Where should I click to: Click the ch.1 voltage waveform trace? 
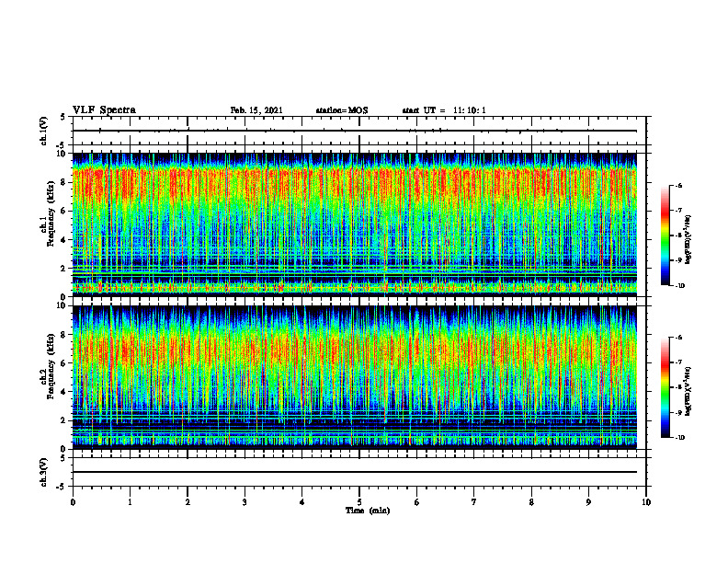(355, 131)
